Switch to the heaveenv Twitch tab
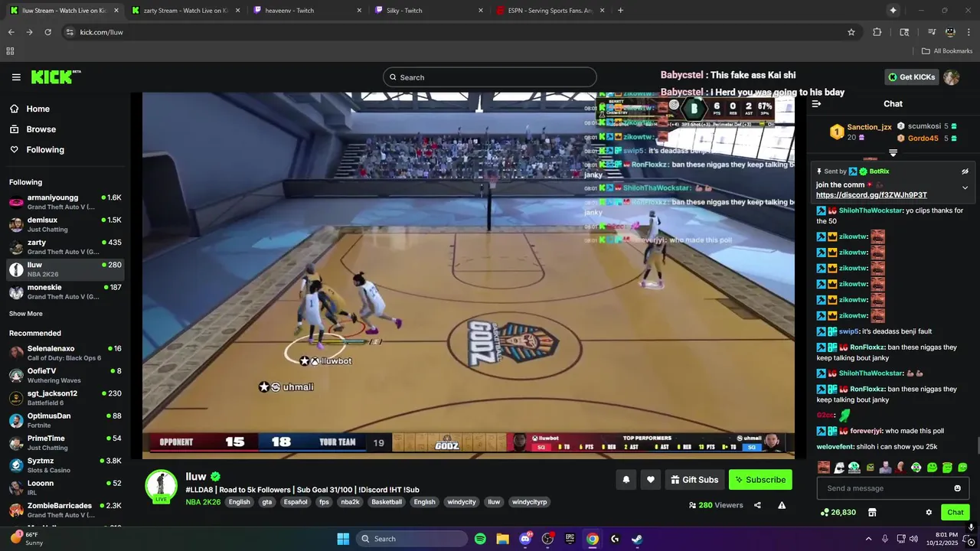 pyautogui.click(x=306, y=11)
